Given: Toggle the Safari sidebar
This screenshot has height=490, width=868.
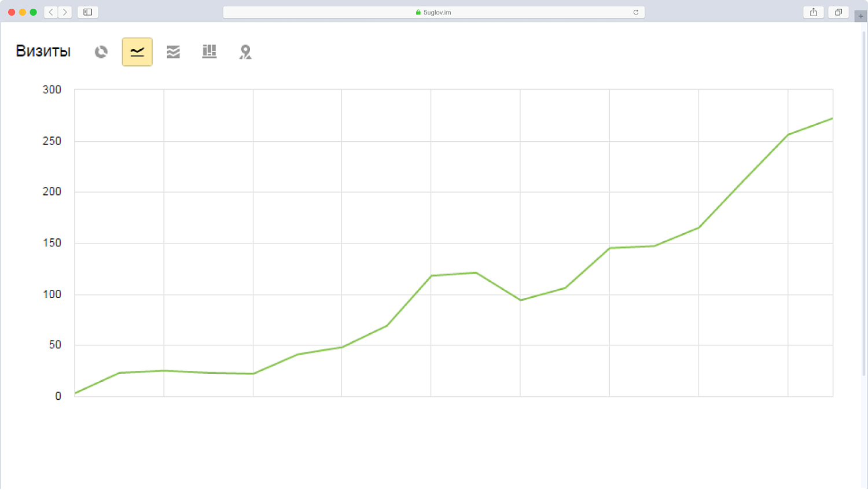Looking at the screenshot, I should (88, 12).
